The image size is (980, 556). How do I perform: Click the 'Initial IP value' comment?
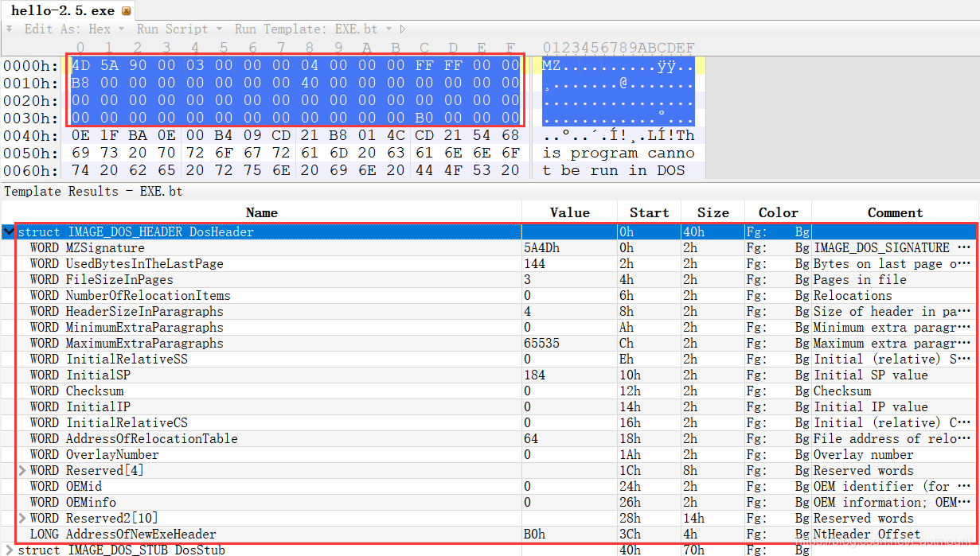pyautogui.click(x=871, y=407)
